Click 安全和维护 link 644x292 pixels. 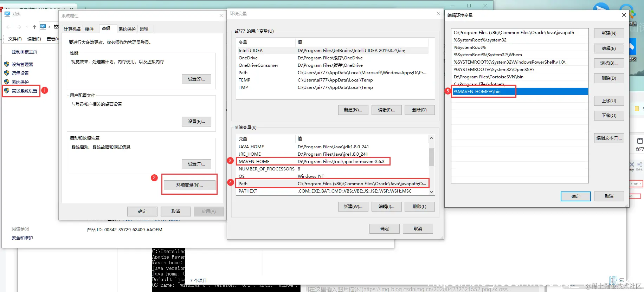pos(22,238)
